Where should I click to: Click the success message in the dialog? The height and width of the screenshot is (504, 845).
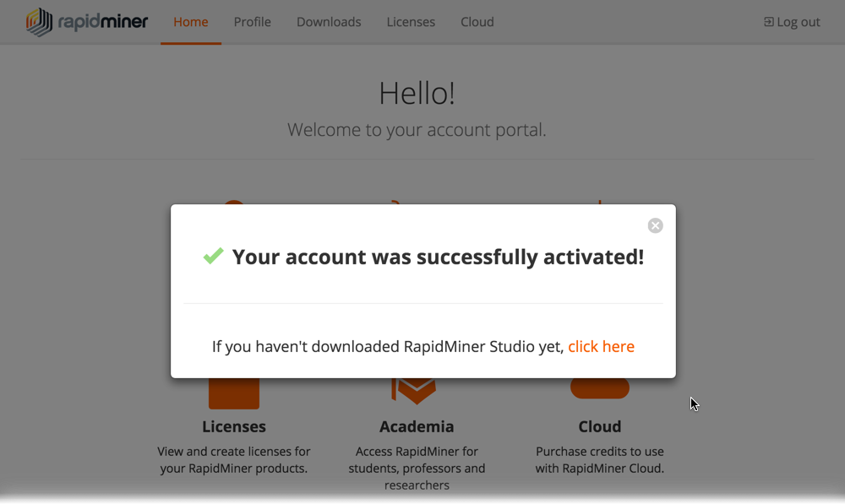439,257
